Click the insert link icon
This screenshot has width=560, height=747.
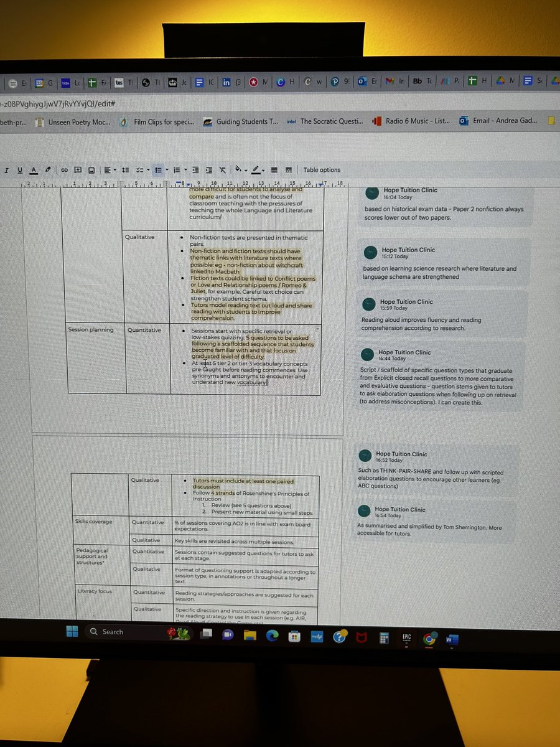64,170
